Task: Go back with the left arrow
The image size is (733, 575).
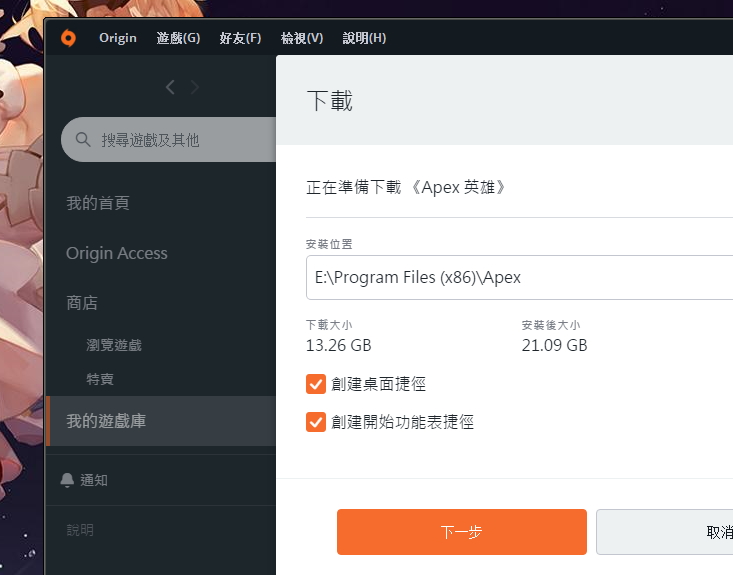Action: tap(170, 87)
